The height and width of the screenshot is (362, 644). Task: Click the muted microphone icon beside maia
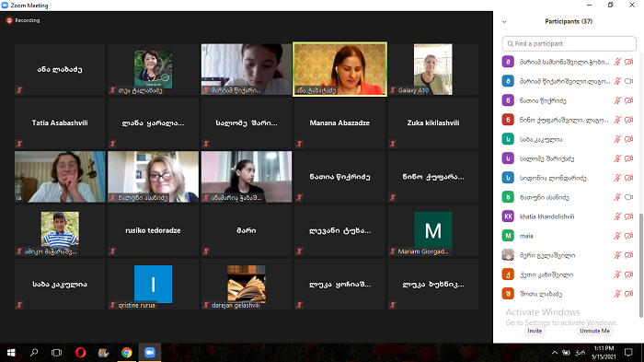(617, 236)
